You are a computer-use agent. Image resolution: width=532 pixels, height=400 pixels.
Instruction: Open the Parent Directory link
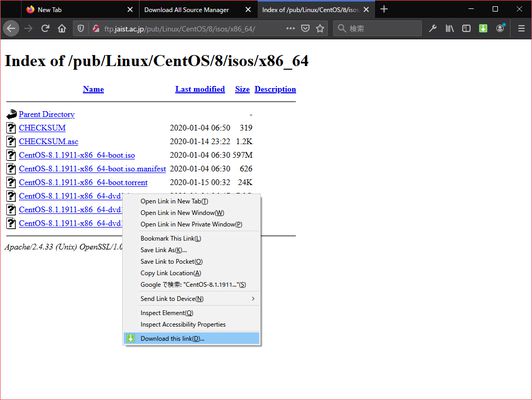pyautogui.click(x=47, y=114)
